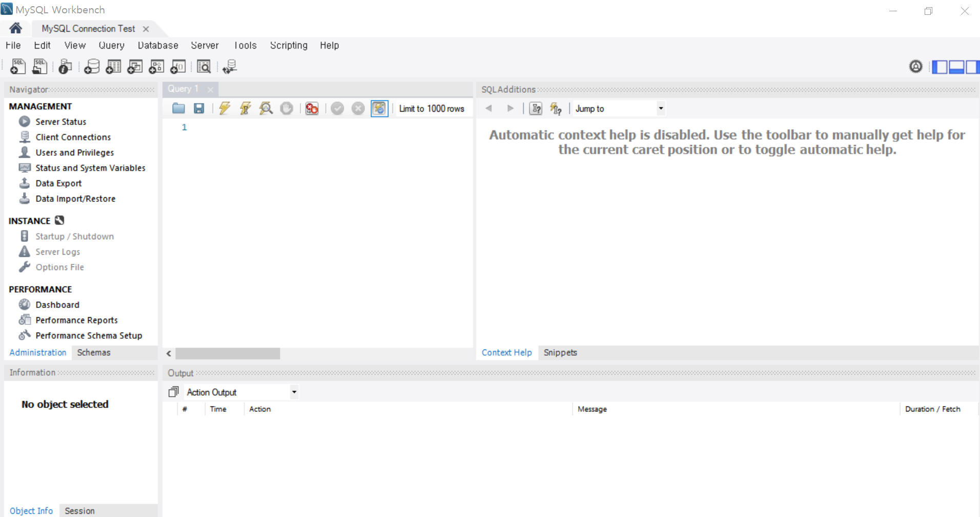Toggle automatic context help
The image size is (980, 517).
point(556,108)
